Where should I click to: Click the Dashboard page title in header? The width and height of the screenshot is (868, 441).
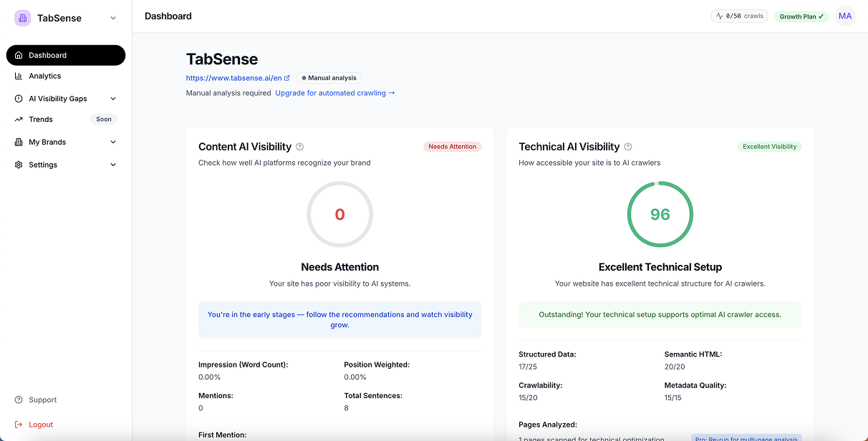[x=168, y=16]
